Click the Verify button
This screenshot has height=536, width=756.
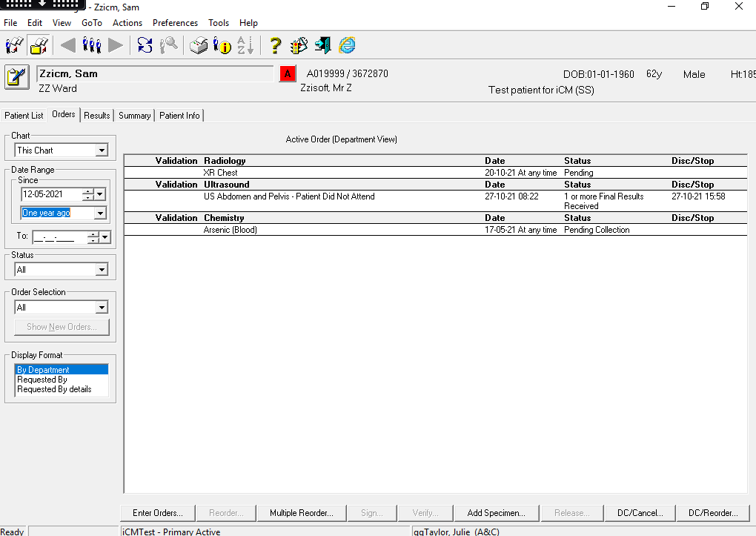425,513
